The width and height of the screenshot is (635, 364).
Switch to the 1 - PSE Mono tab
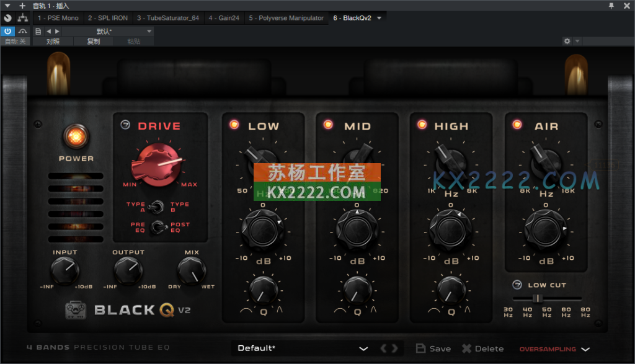pos(58,18)
